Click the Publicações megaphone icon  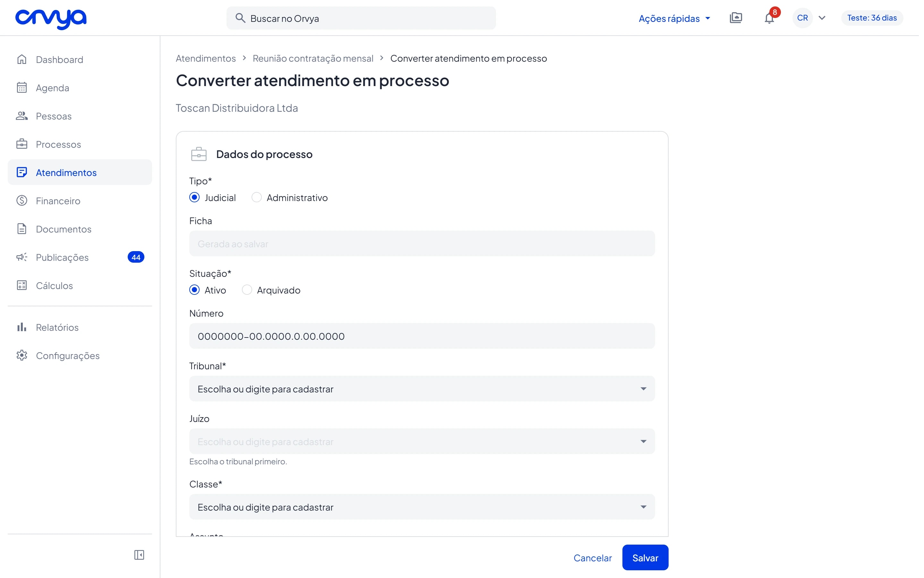[x=22, y=257]
